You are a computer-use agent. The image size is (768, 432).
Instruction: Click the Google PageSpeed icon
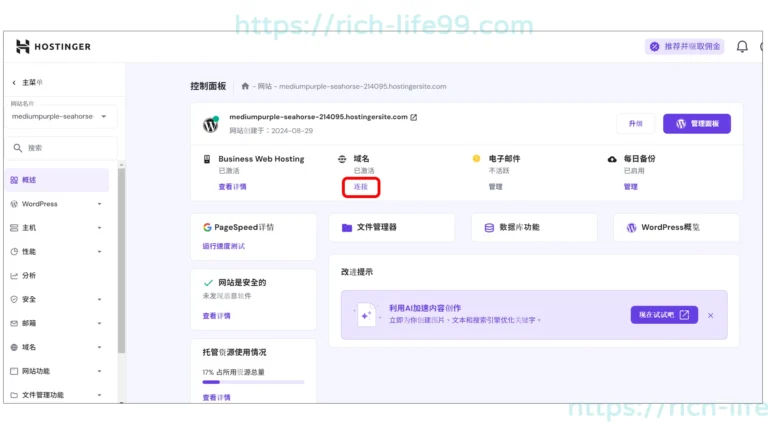[207, 227]
